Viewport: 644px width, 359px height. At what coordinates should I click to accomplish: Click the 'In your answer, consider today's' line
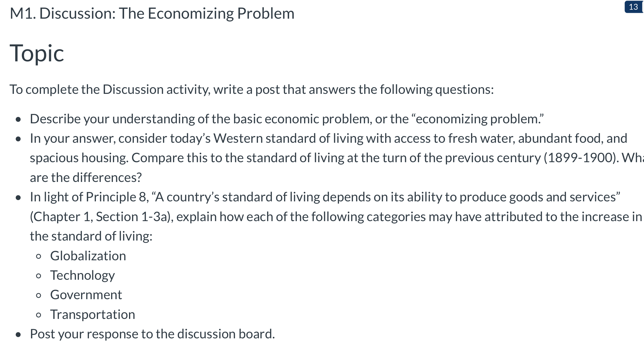pyautogui.click(x=328, y=138)
